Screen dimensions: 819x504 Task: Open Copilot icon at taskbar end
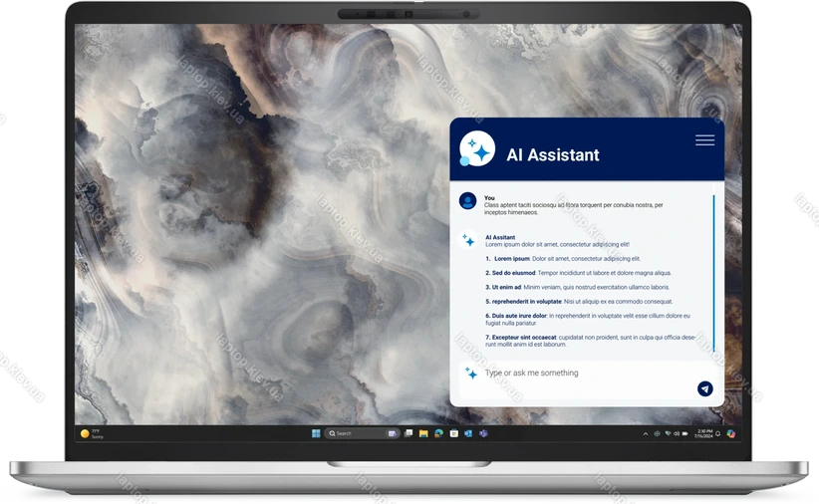(x=730, y=433)
